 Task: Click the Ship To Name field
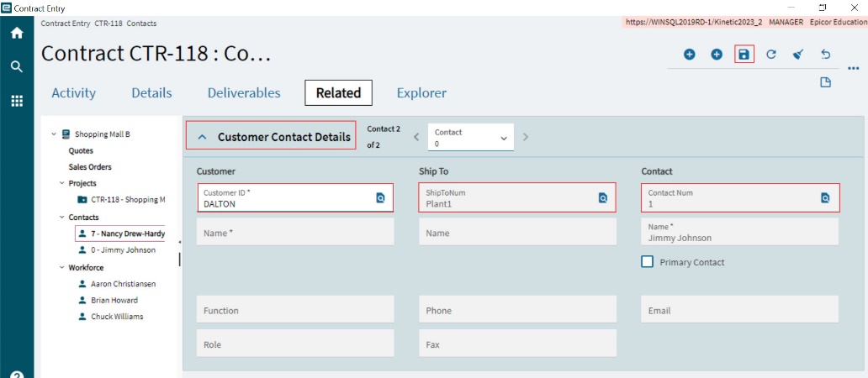pos(517,232)
